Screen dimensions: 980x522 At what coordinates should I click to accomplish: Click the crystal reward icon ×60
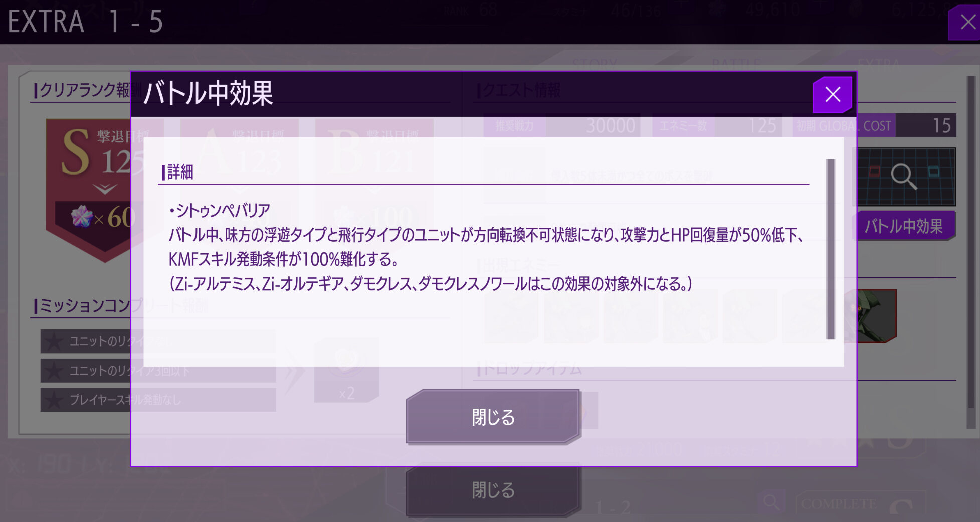(x=82, y=217)
